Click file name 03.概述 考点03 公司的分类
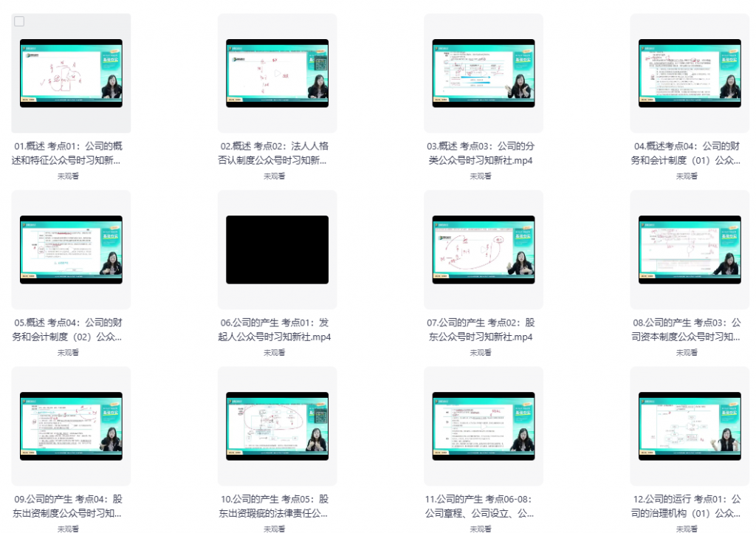756x533 pixels. tap(484, 153)
